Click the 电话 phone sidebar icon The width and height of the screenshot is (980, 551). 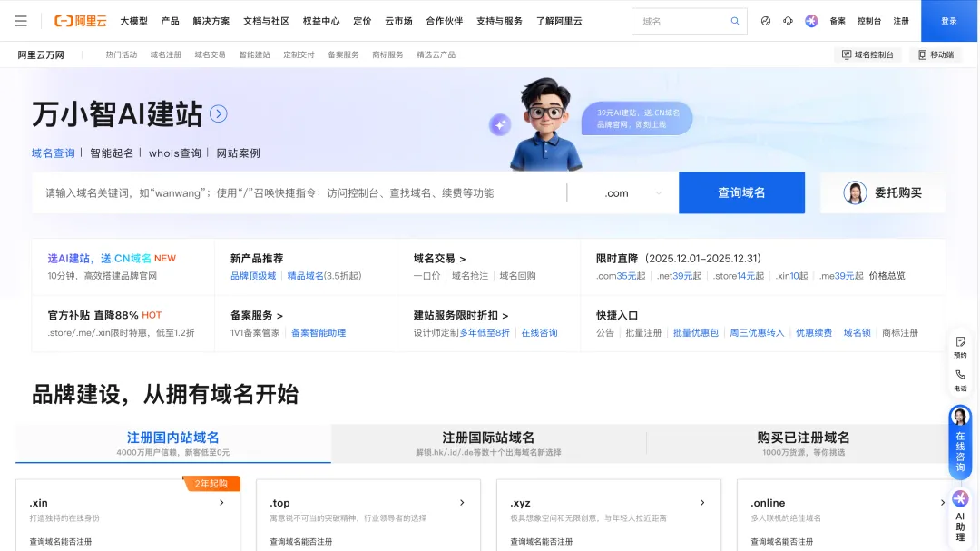point(961,380)
